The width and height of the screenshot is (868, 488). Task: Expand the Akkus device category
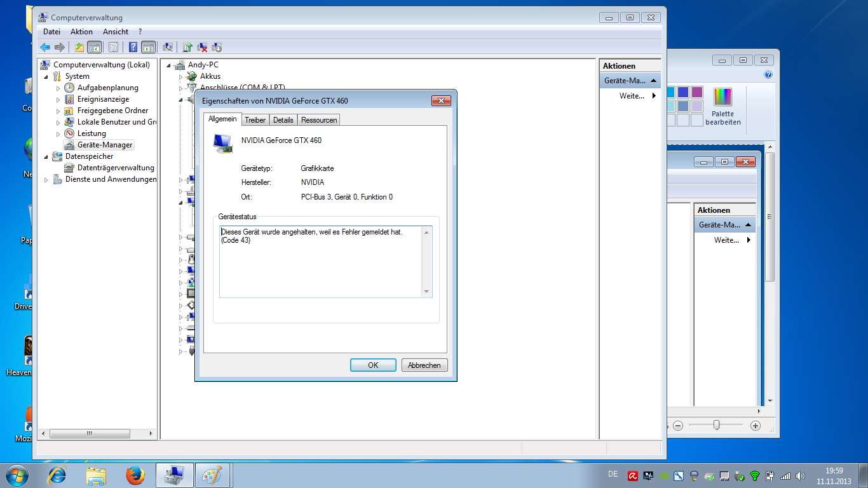180,76
